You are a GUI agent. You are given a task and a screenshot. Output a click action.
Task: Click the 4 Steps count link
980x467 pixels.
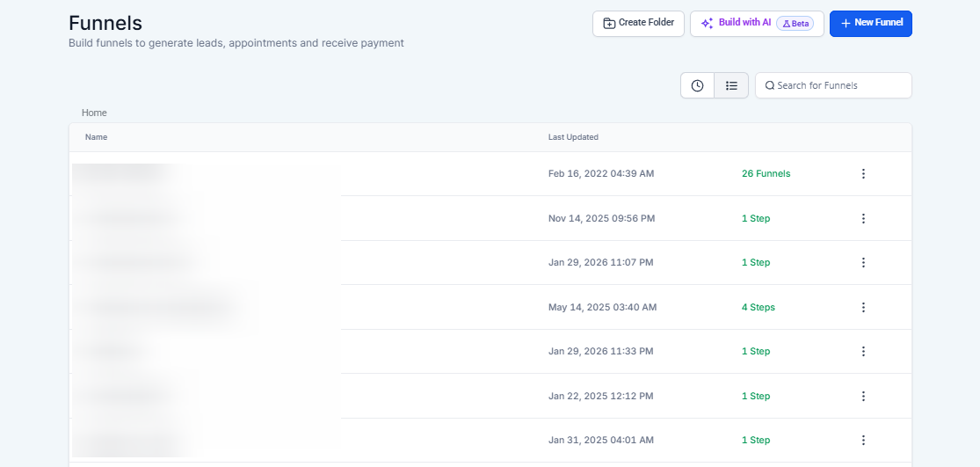[758, 307]
